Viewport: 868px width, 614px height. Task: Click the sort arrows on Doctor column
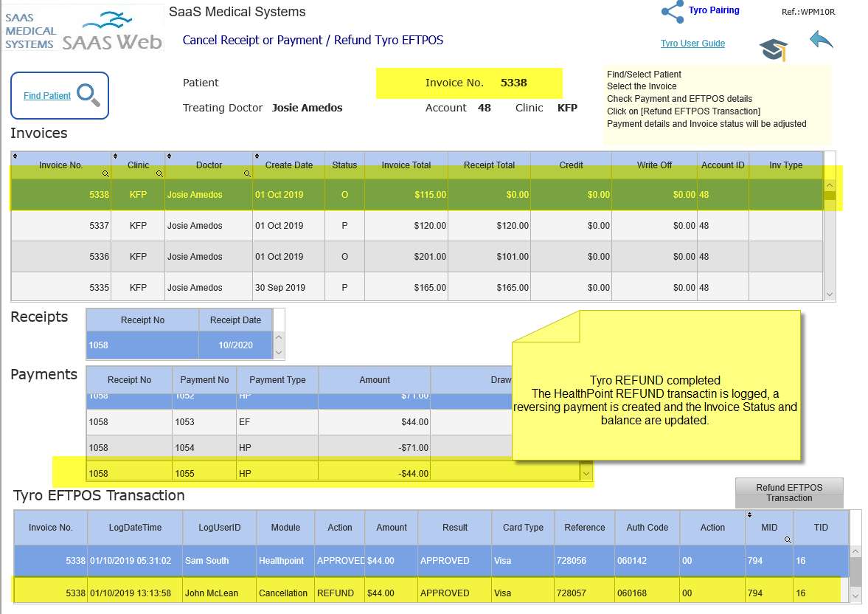(169, 156)
